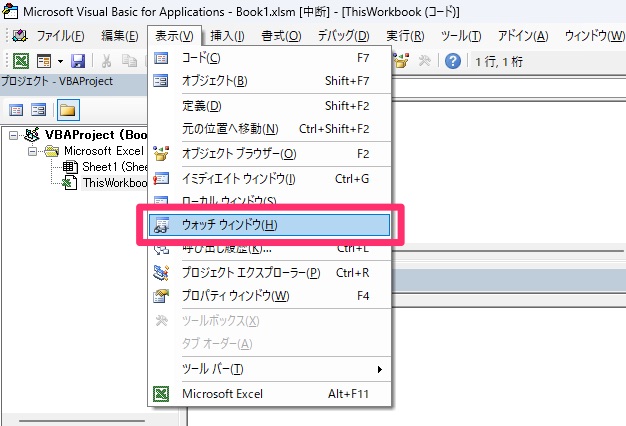This screenshot has width=626, height=426.
Task: Click the 1 行, 1 桁 position indicator
Action: pyautogui.click(x=499, y=62)
